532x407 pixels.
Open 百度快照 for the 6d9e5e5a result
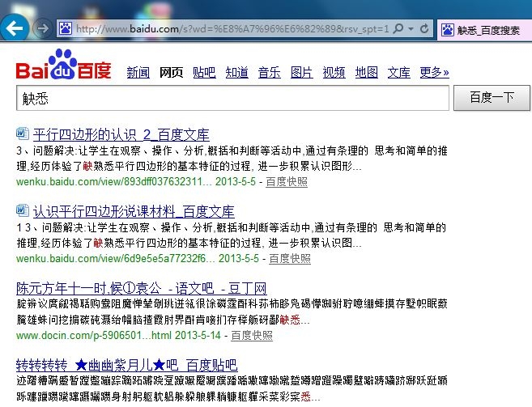point(290,259)
